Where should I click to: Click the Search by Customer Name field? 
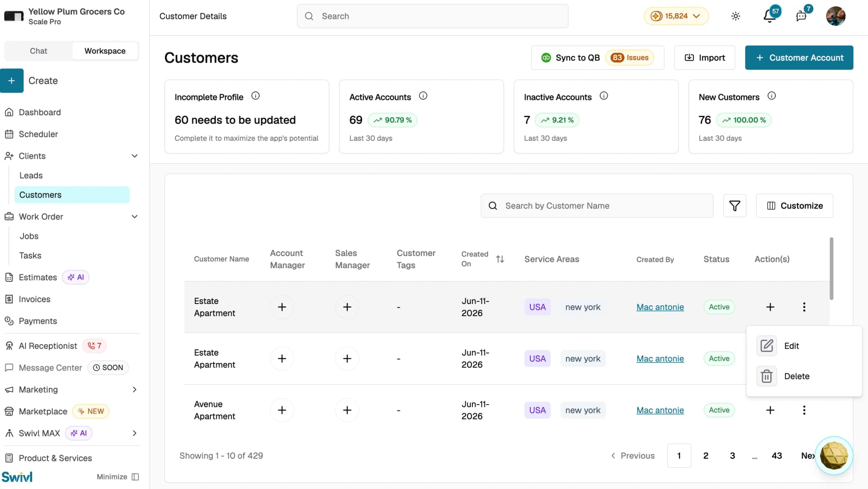pos(597,206)
